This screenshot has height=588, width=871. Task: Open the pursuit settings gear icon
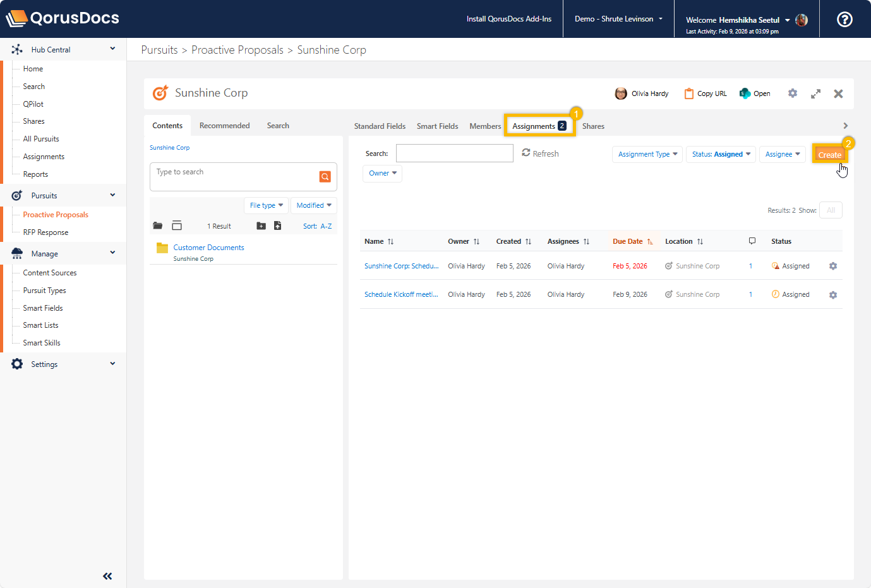tap(792, 93)
